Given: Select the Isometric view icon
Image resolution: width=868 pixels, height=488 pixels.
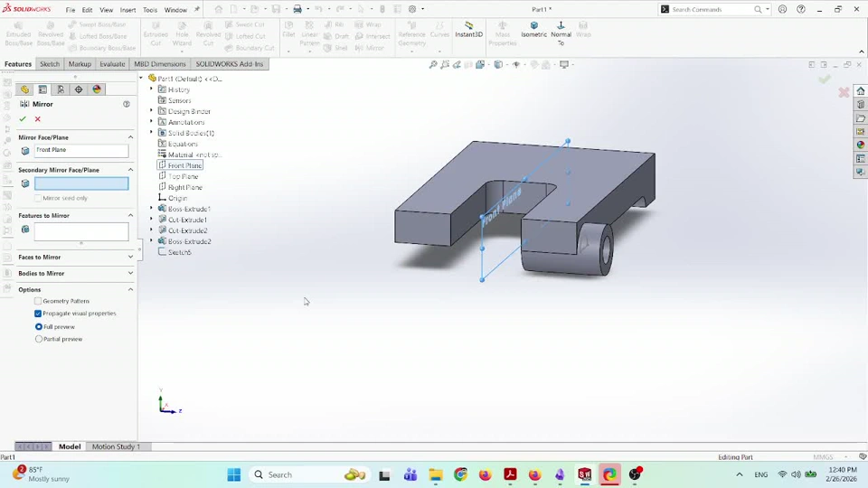Looking at the screenshot, I should coord(534,25).
